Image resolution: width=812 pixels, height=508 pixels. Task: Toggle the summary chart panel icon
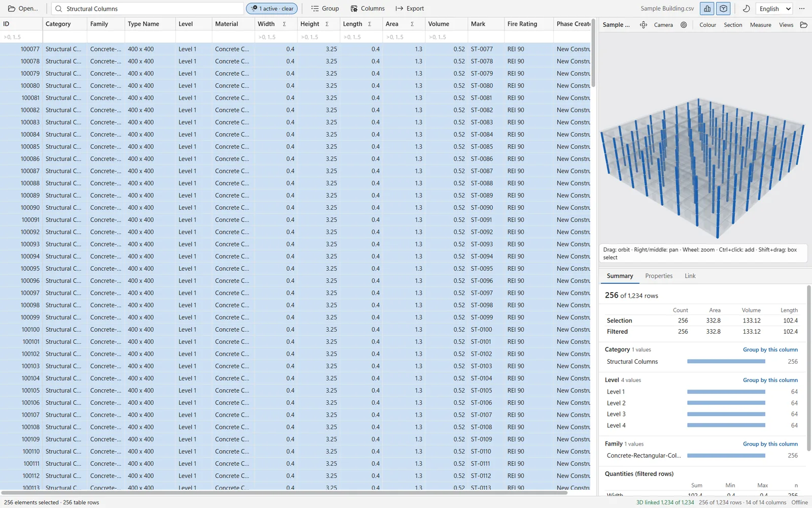[707, 9]
